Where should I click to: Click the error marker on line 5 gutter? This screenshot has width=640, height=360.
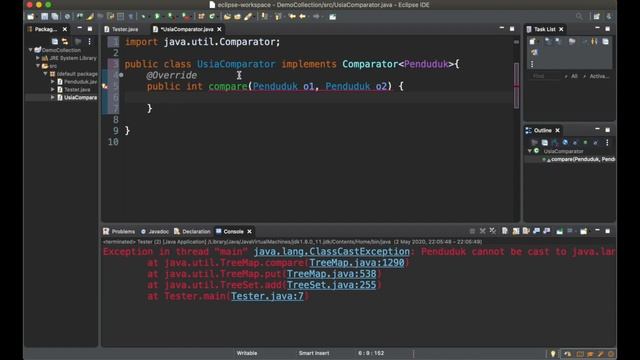105,86
